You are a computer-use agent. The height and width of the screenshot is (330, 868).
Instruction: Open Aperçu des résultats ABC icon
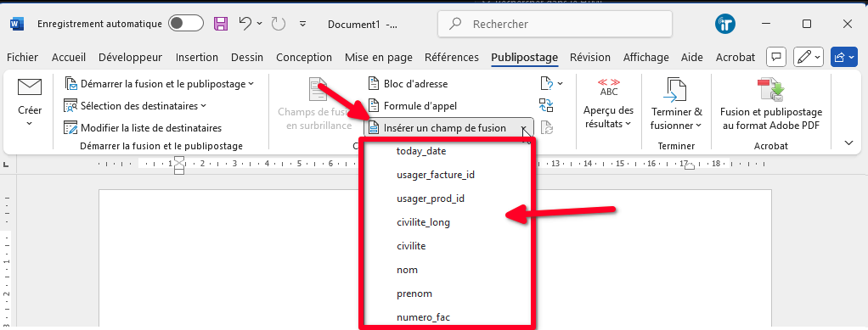click(608, 87)
